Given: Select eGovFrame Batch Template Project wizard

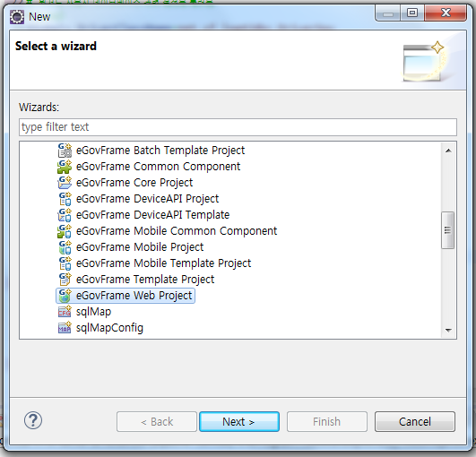Looking at the screenshot, I should click(160, 151).
